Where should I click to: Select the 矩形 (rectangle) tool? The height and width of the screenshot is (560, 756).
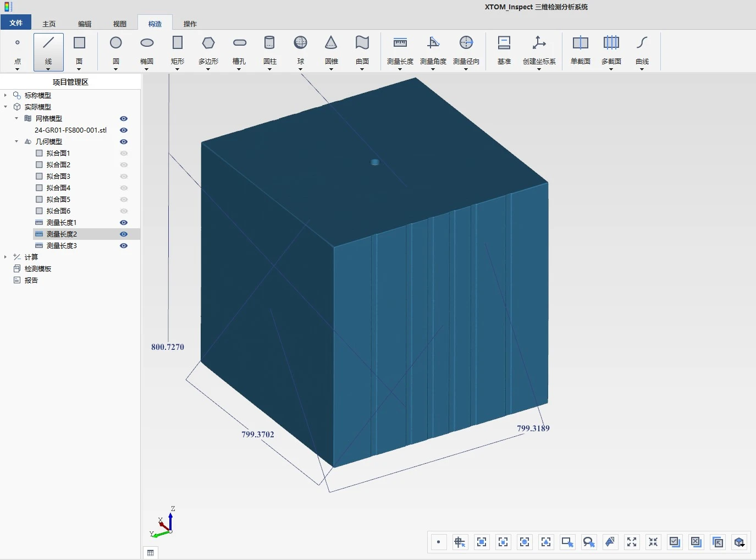click(178, 51)
